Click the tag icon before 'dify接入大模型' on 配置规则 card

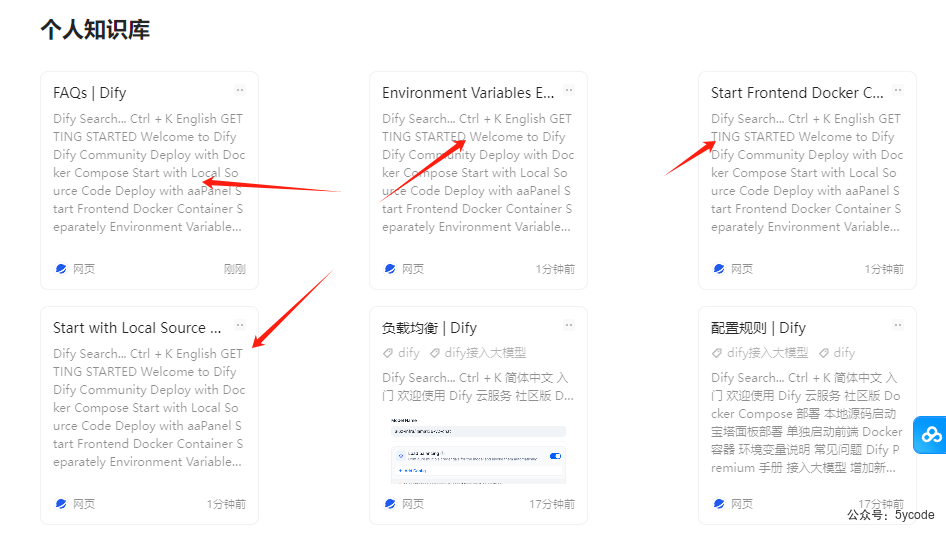(x=717, y=353)
